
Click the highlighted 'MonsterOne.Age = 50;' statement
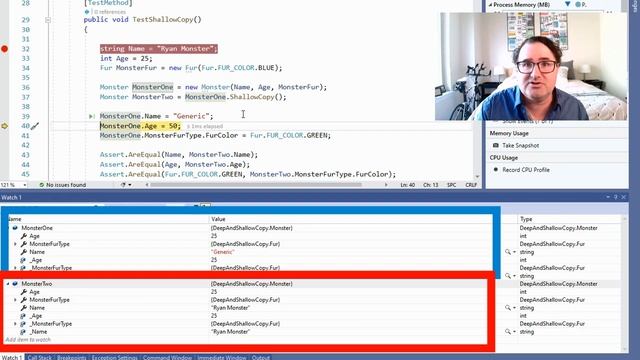pos(140,126)
